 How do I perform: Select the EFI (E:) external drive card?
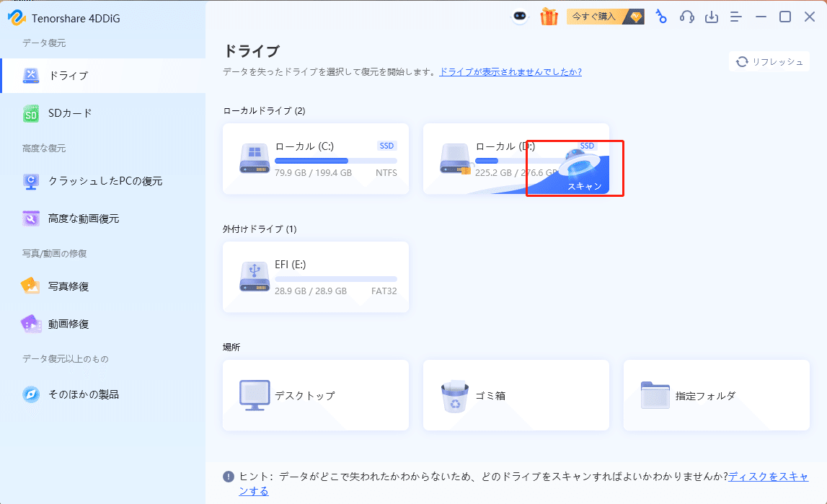coord(315,277)
